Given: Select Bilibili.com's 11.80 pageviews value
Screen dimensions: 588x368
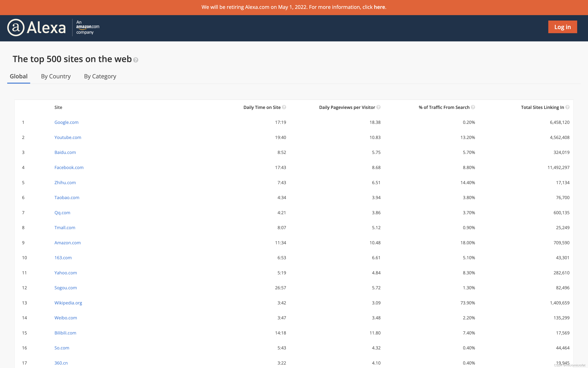Looking at the screenshot, I should pos(375,333).
